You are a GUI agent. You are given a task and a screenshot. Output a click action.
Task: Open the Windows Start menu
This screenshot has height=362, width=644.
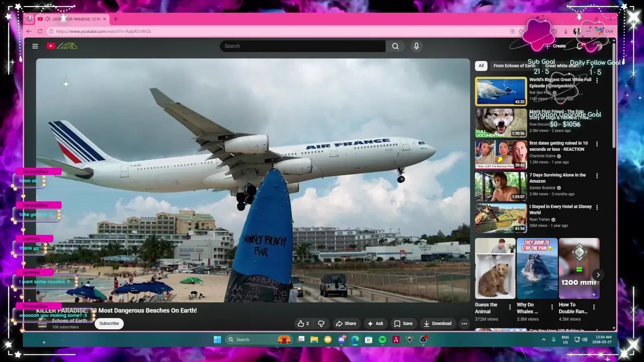click(x=217, y=339)
